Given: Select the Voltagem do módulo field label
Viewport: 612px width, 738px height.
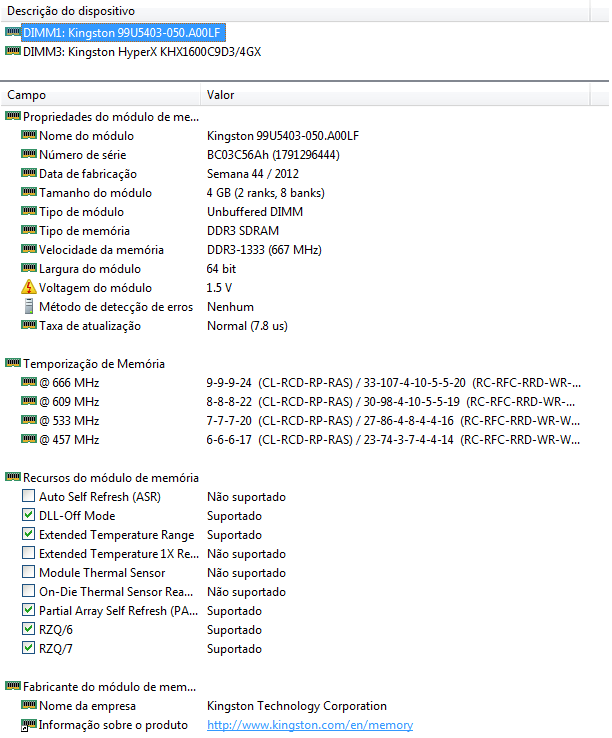Looking at the screenshot, I should click(x=96, y=288).
